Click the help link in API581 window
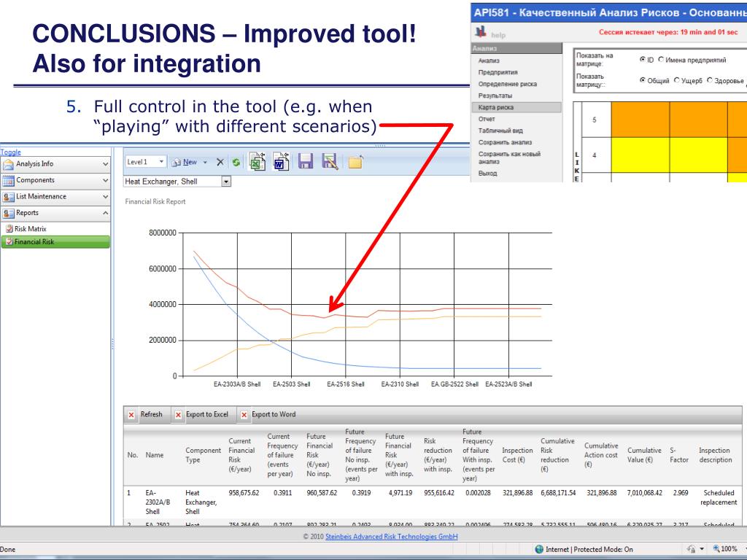 click(x=498, y=35)
